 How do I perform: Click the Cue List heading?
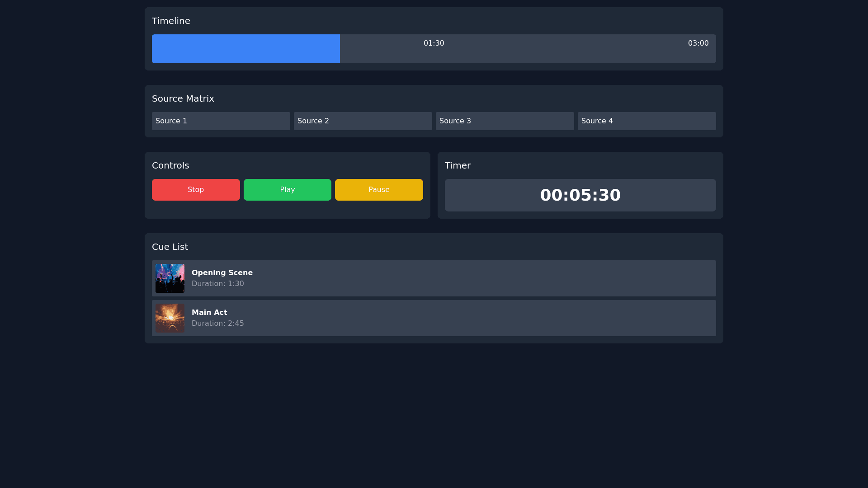coord(170,247)
